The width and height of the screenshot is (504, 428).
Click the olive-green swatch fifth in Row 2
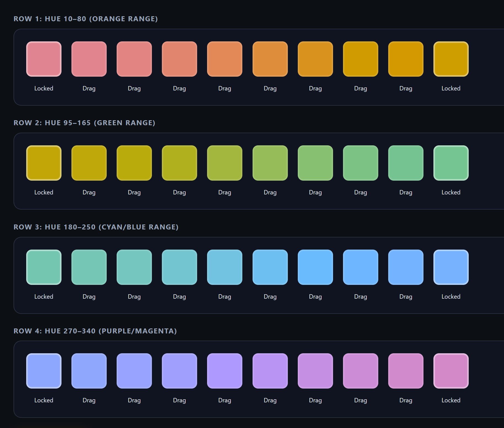tap(225, 163)
